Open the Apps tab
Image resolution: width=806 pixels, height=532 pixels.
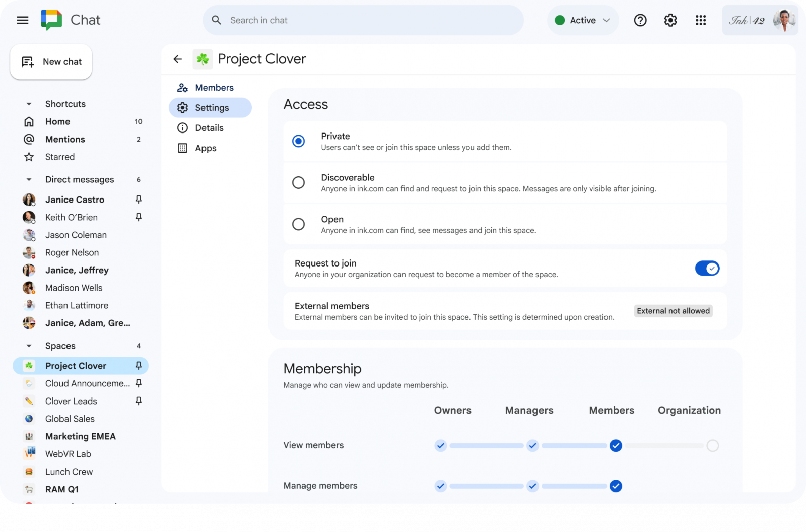pyautogui.click(x=211, y=148)
